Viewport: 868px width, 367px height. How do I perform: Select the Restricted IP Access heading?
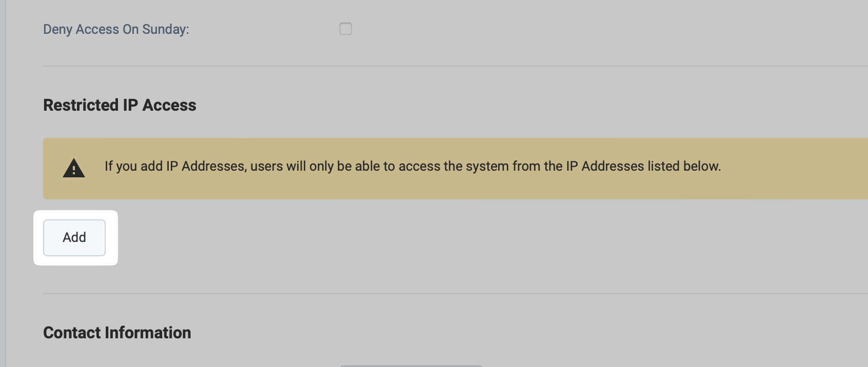pos(120,105)
